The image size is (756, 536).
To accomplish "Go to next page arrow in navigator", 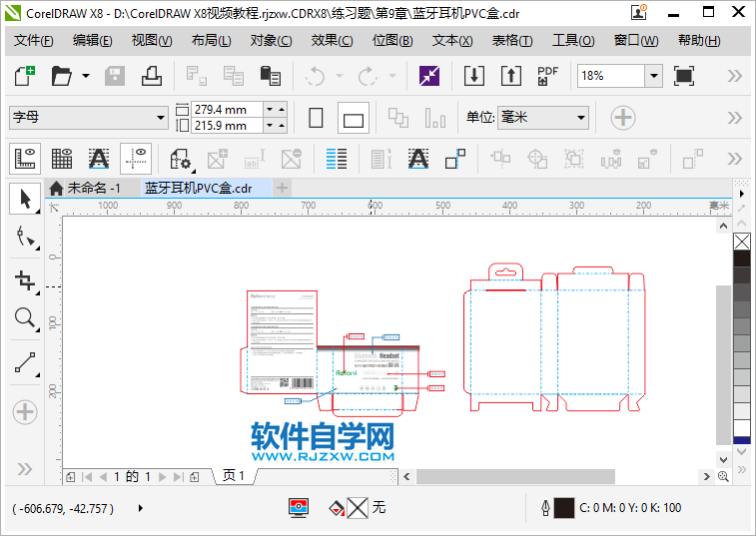I will (163, 477).
